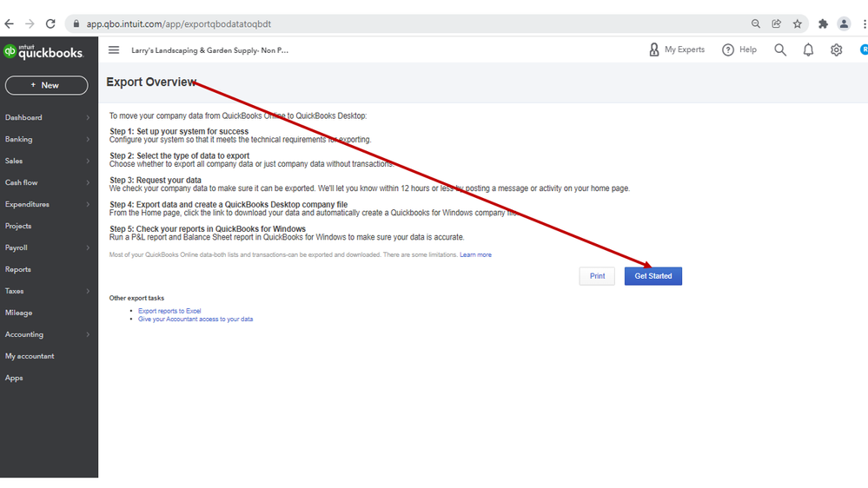
Task: Open the Chrome profile avatar icon
Action: pyautogui.click(x=844, y=23)
